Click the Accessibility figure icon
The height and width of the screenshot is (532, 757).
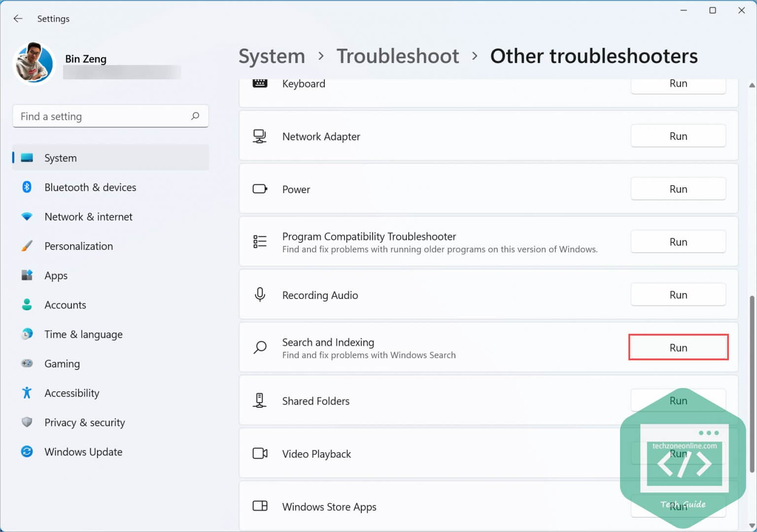tap(27, 393)
